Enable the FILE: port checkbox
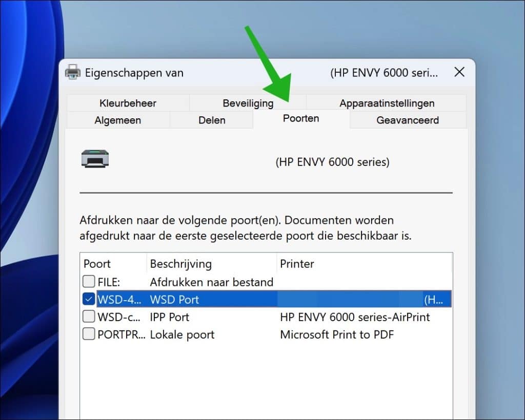Image resolution: width=525 pixels, height=420 pixels. (x=89, y=282)
